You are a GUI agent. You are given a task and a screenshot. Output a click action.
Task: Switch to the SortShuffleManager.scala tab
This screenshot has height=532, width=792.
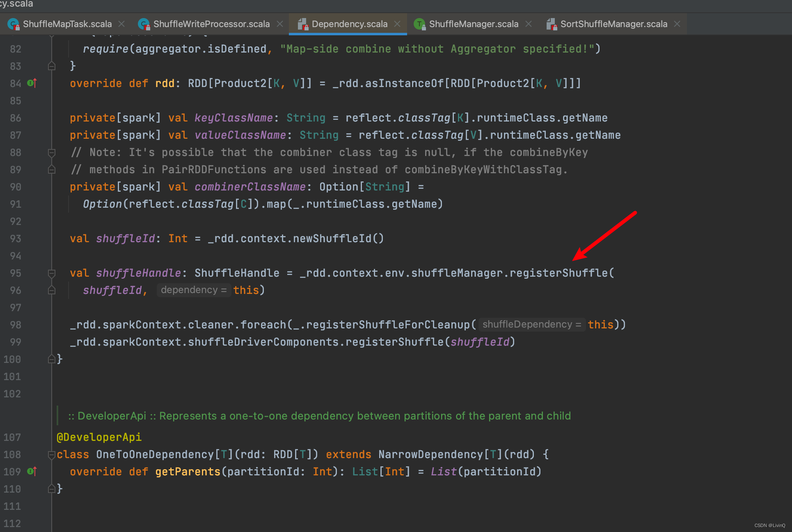(613, 24)
